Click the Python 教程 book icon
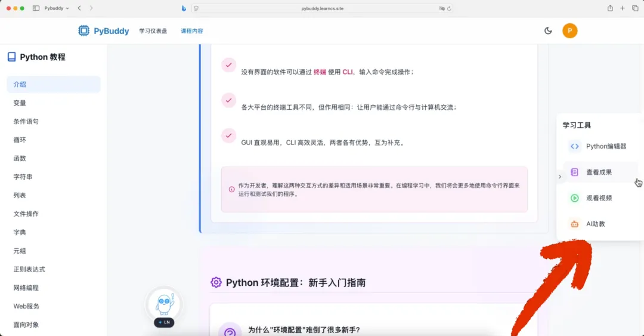 coord(11,57)
